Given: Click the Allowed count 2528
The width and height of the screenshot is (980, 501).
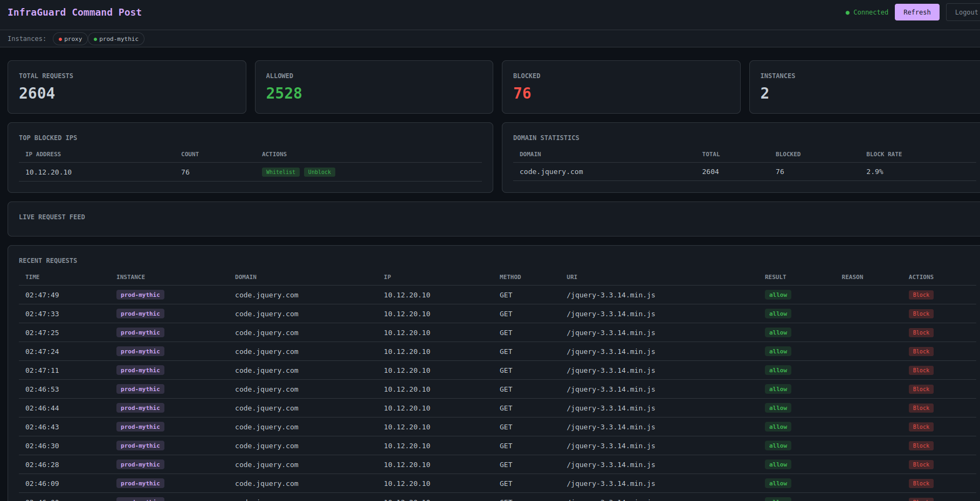Looking at the screenshot, I should coord(284,93).
